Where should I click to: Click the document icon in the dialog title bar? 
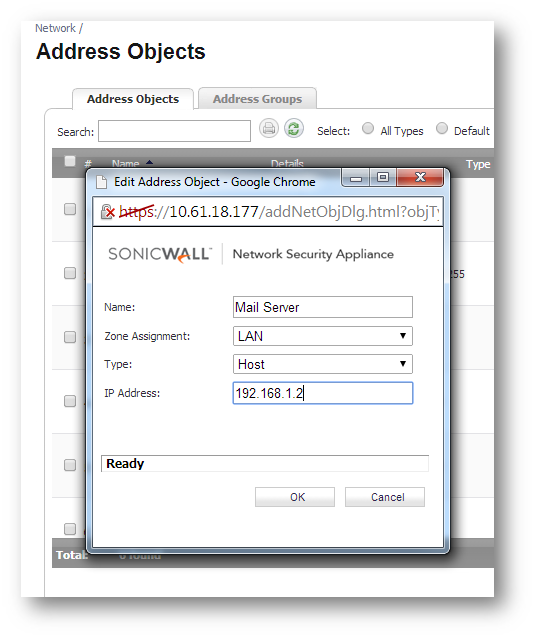point(101,182)
